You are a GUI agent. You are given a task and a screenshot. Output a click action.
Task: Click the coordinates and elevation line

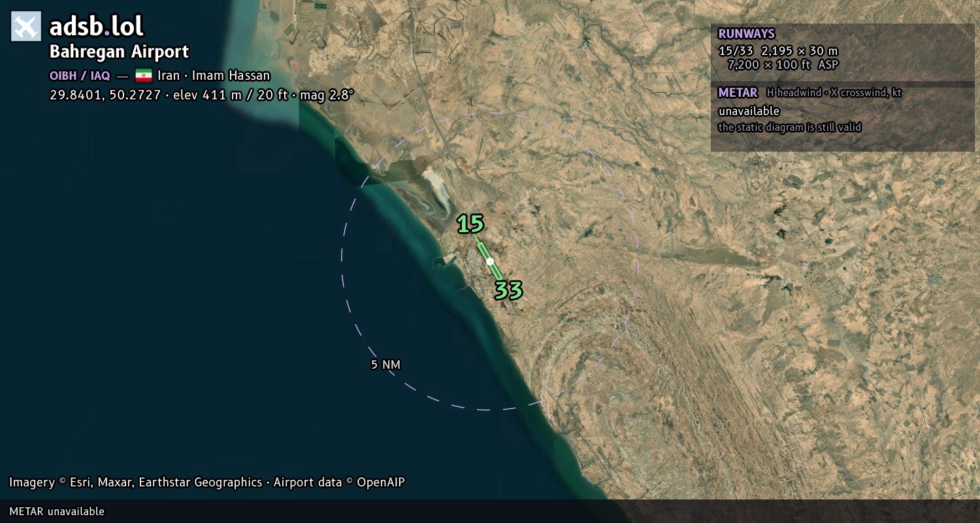click(x=202, y=95)
